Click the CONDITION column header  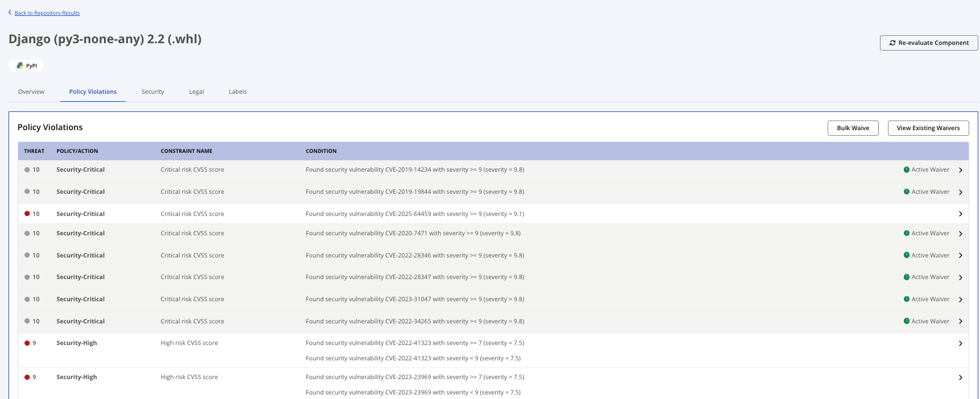tap(321, 151)
